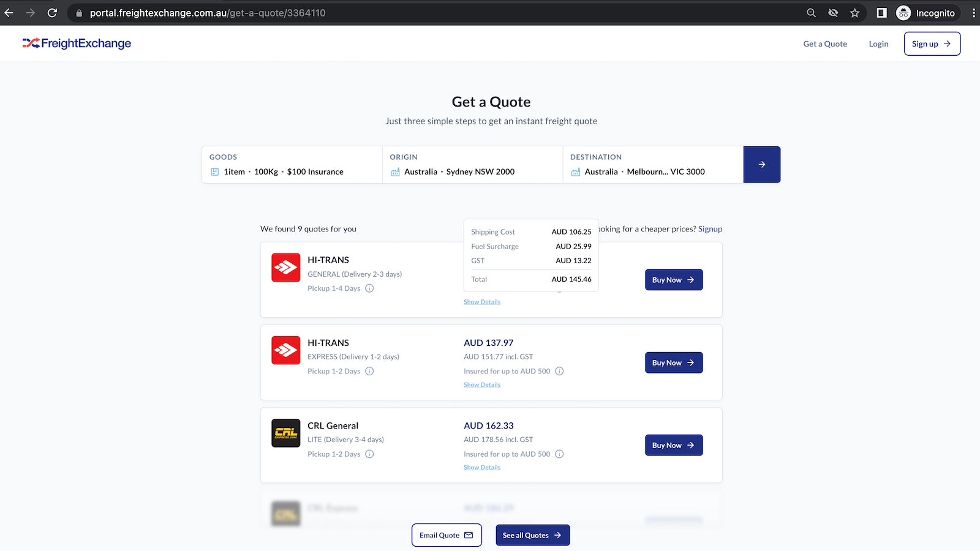This screenshot has height=551, width=980.
Task: Click the GST AUD 13.22 value
Action: [x=573, y=261]
